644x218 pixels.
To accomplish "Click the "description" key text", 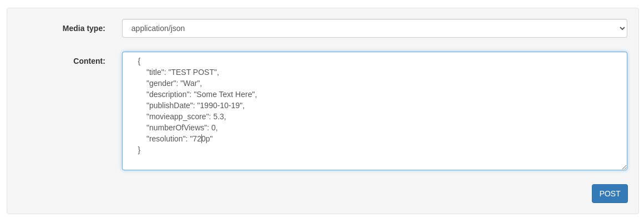I will [168, 94].
